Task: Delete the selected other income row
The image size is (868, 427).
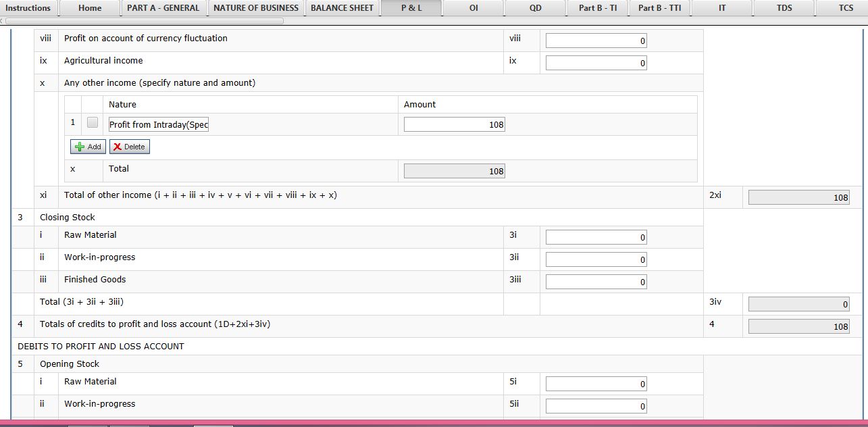Action: point(129,147)
